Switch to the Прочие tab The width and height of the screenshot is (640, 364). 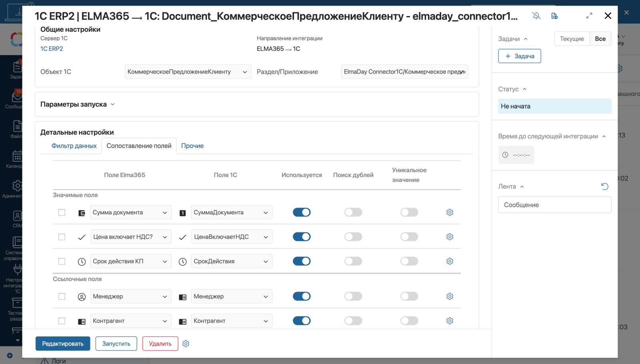point(192,146)
